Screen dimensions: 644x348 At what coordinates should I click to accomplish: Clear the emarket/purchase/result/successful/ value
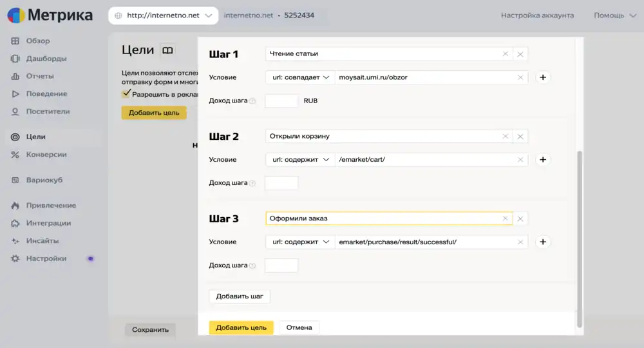(x=520, y=242)
